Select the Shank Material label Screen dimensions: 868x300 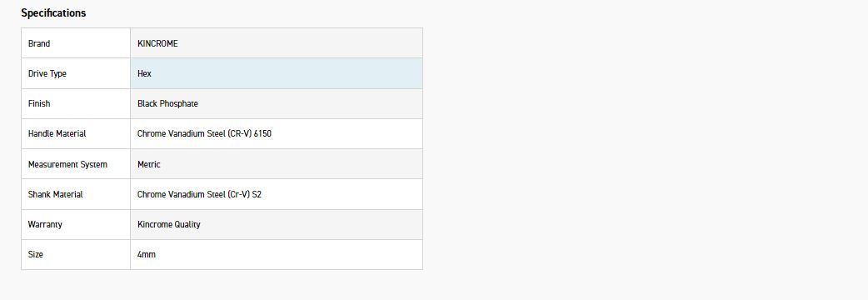tap(55, 194)
